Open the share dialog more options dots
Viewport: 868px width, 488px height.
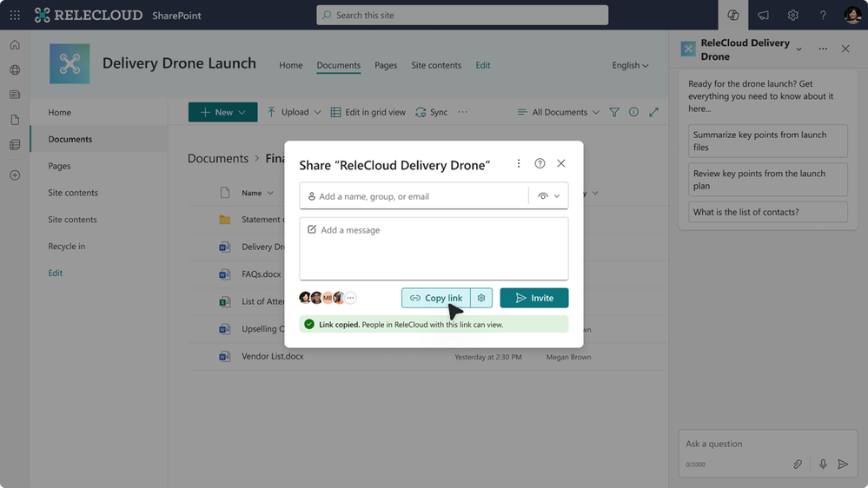coord(518,163)
